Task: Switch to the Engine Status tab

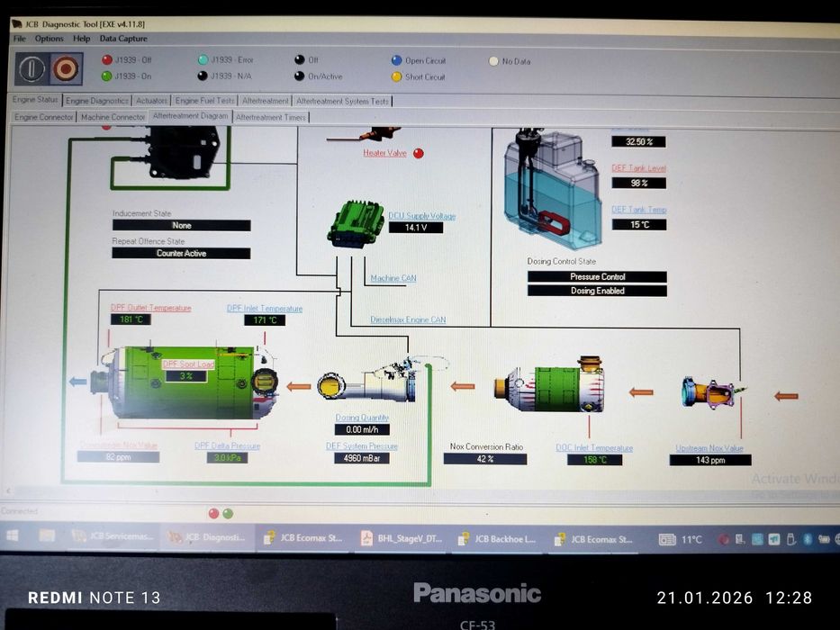Action: (x=35, y=100)
